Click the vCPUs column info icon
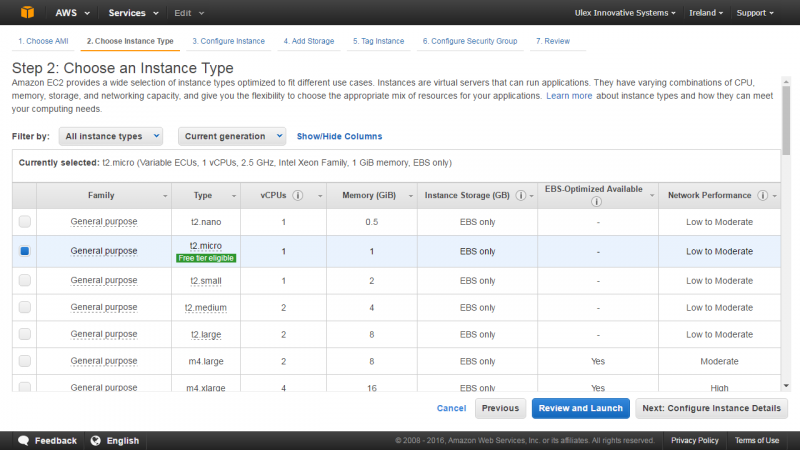Screen dimensions: 800x450 click(298, 195)
